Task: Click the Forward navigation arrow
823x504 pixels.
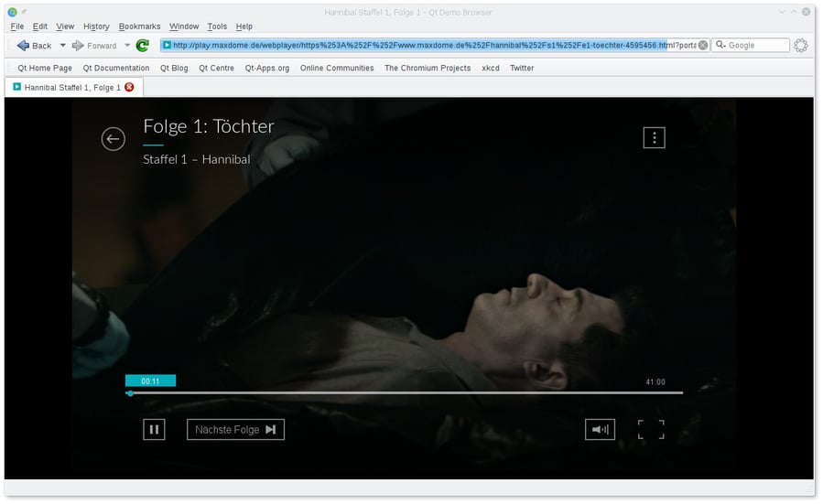Action: (94, 45)
